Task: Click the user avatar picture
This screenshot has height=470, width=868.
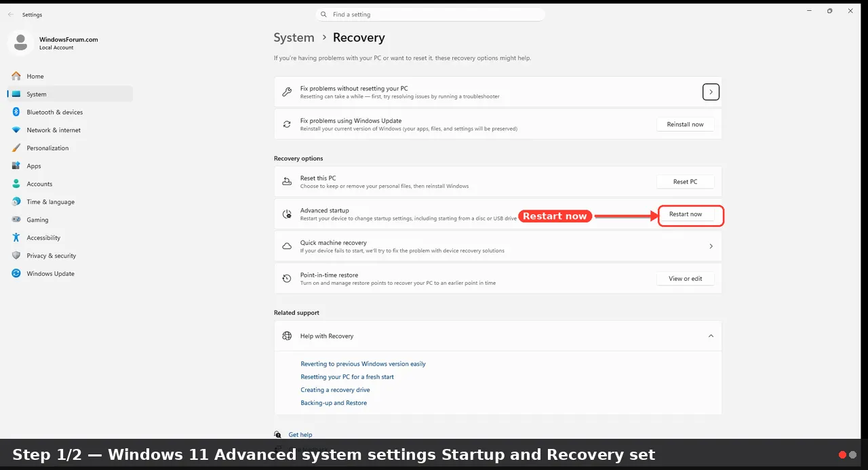Action: click(x=20, y=43)
